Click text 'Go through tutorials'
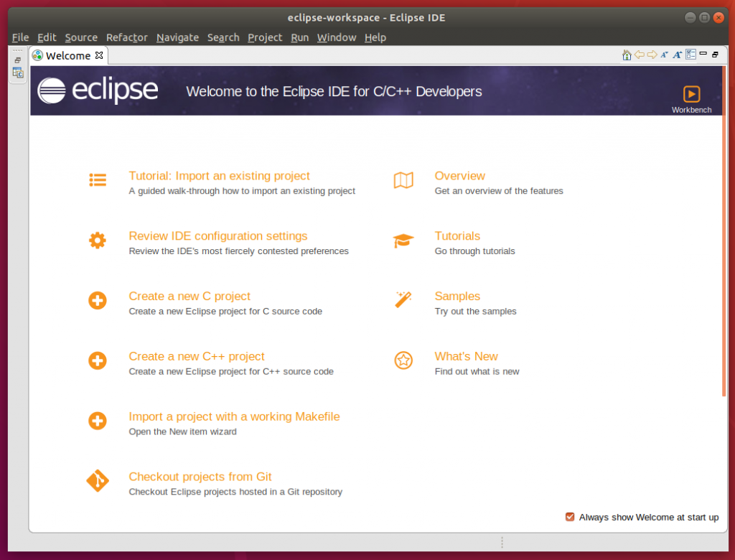The height and width of the screenshot is (560, 735). 474,251
